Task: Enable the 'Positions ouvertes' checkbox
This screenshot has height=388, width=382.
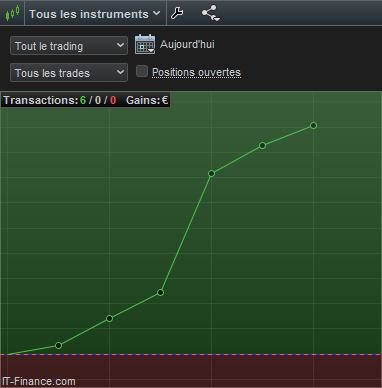Action: click(x=142, y=71)
